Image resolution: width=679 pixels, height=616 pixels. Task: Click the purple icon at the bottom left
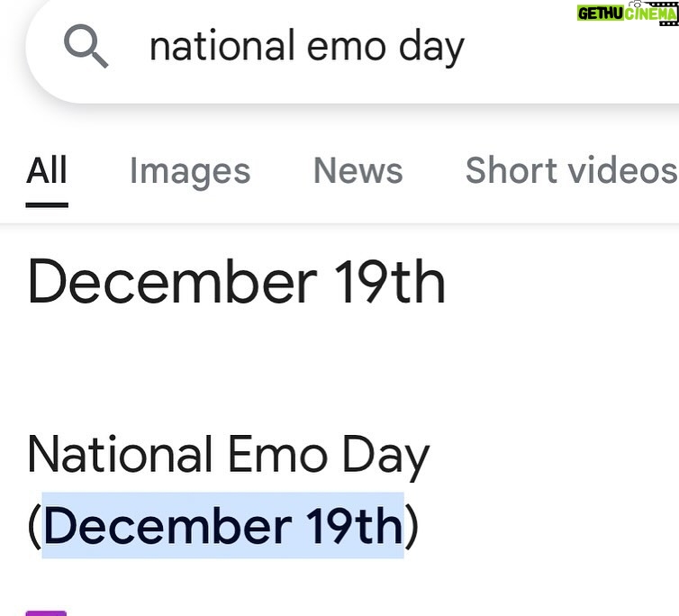point(46,612)
